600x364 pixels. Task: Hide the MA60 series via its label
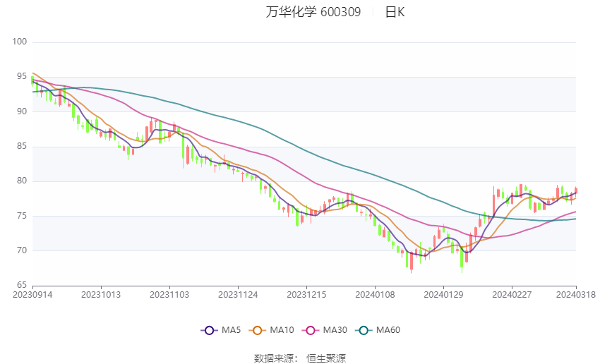pyautogui.click(x=388, y=330)
